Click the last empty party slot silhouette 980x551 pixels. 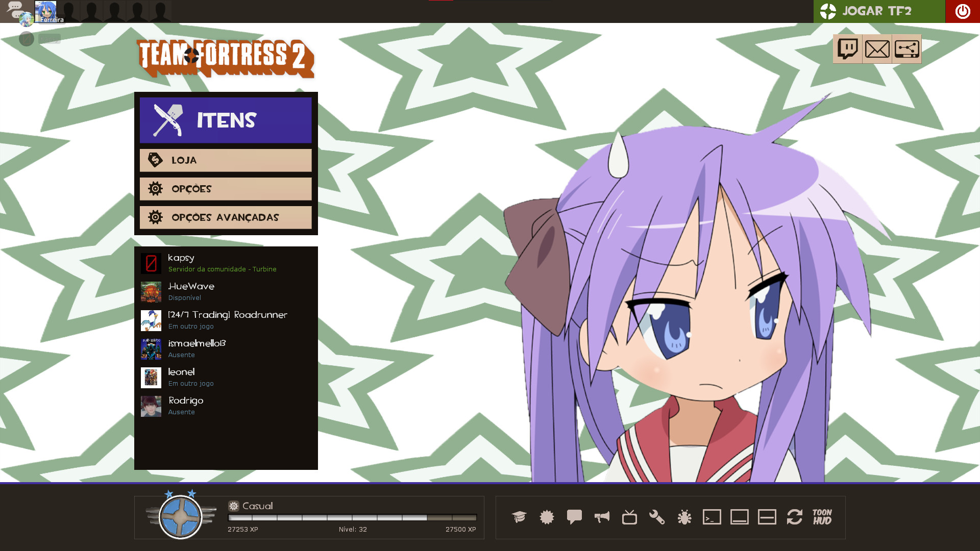160,11
